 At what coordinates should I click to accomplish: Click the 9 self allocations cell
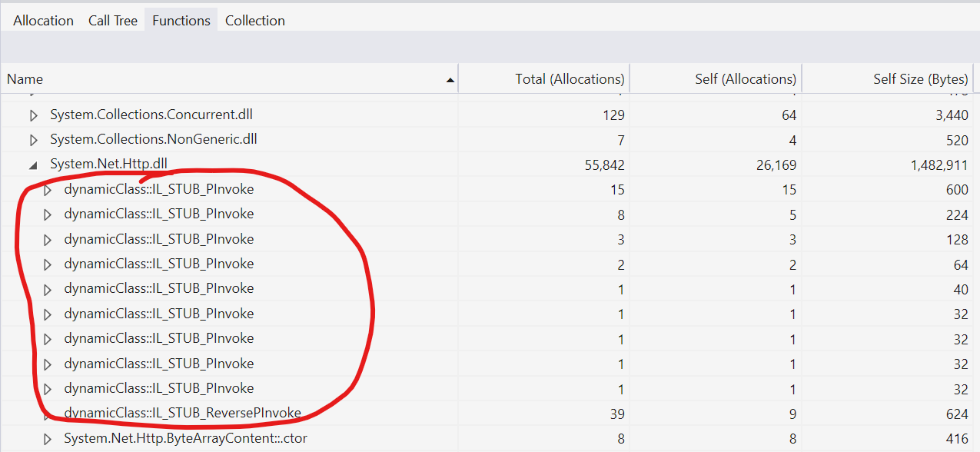(x=792, y=414)
